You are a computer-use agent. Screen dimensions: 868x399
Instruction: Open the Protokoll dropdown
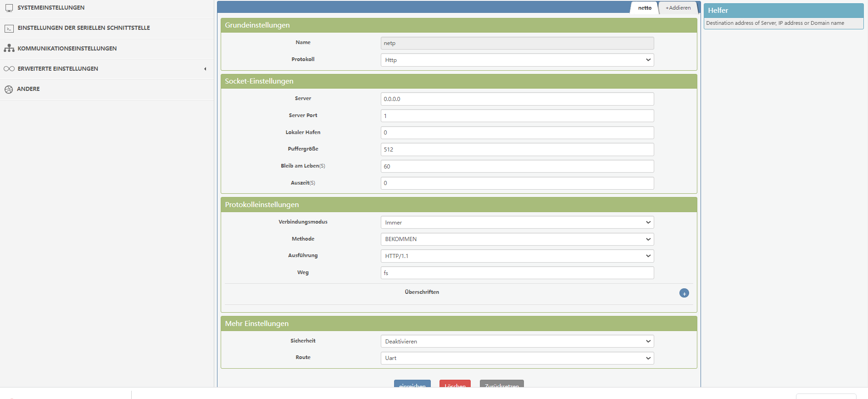[x=517, y=60]
